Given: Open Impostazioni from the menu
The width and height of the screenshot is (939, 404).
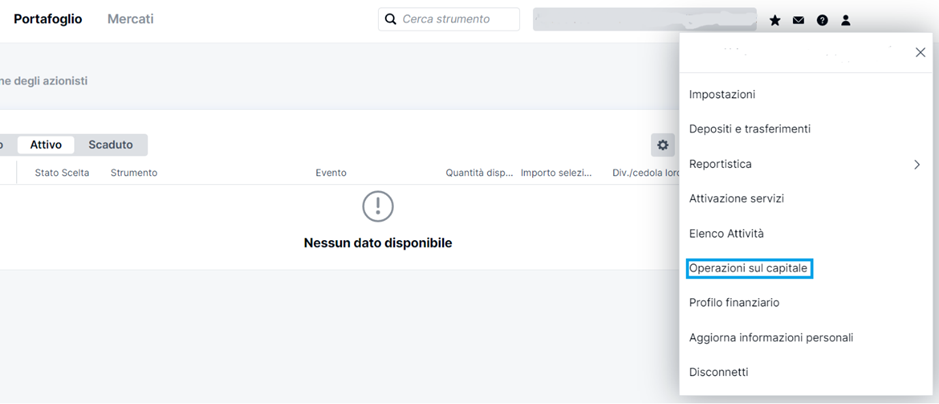Looking at the screenshot, I should pos(722,94).
